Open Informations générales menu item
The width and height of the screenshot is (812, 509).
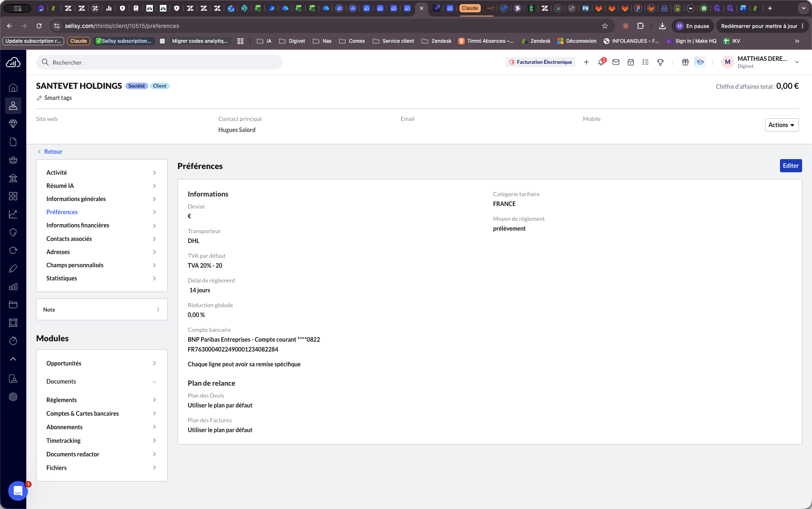coord(101,199)
